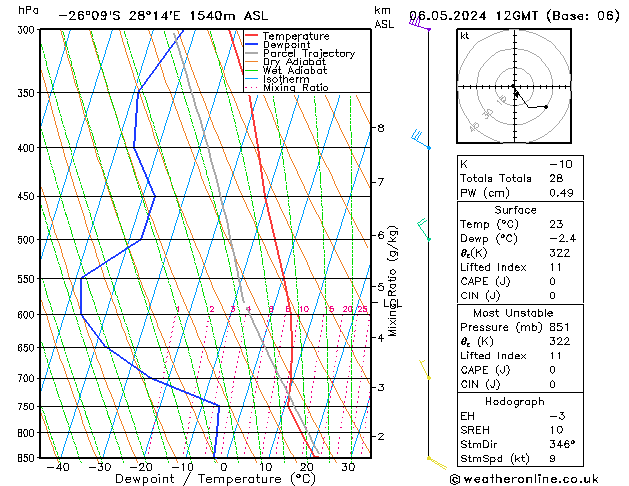Viewport: 629px width, 486px height.
Task: Click the surface Dewp value -2.4
Action: (562, 238)
